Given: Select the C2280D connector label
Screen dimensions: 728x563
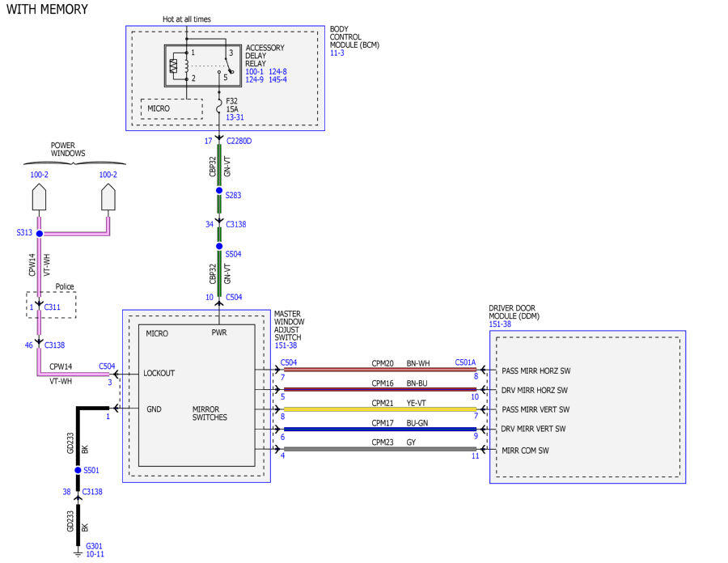Looking at the screenshot, I should tap(239, 141).
